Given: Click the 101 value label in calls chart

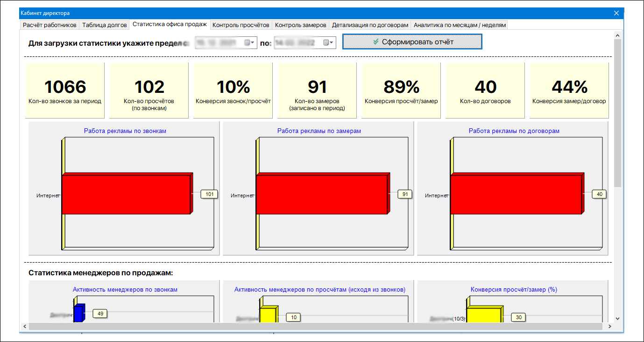Looking at the screenshot, I should 210,194.
